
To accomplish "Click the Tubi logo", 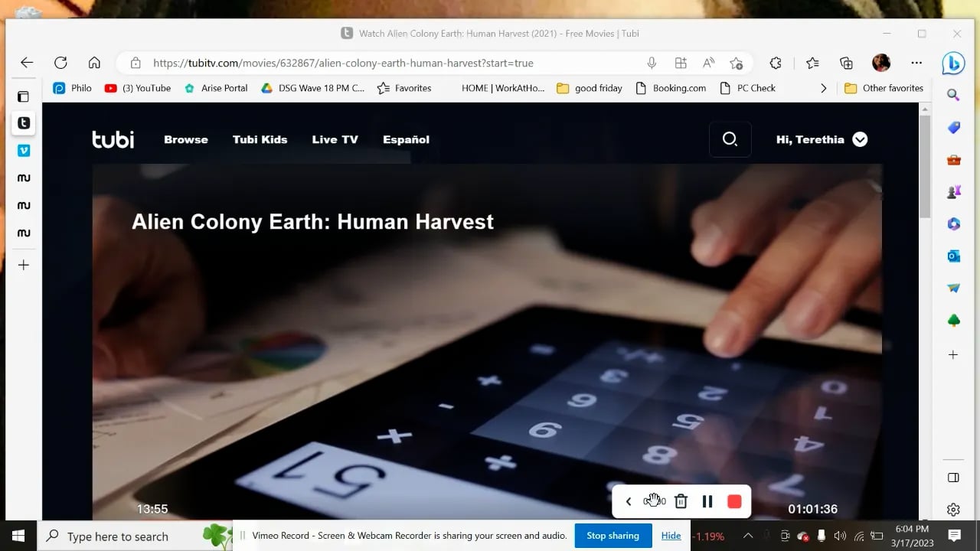I will coord(113,139).
